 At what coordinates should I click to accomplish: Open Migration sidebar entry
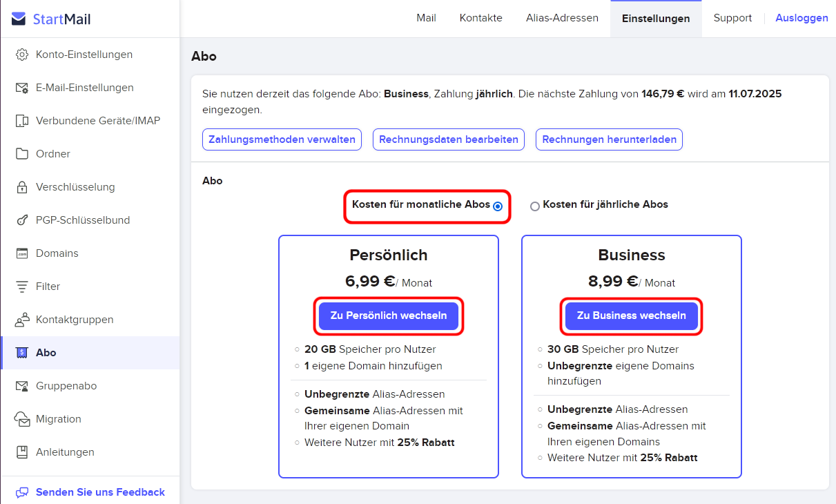[x=90, y=419]
